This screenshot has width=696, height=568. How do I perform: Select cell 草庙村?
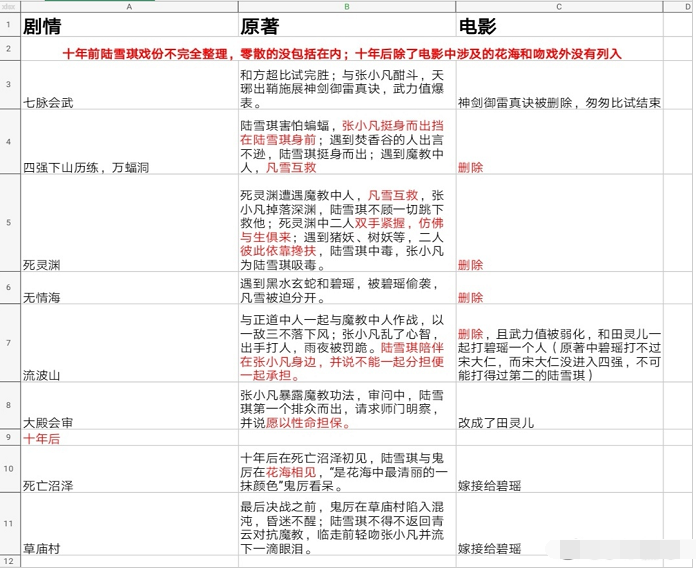coord(129,524)
